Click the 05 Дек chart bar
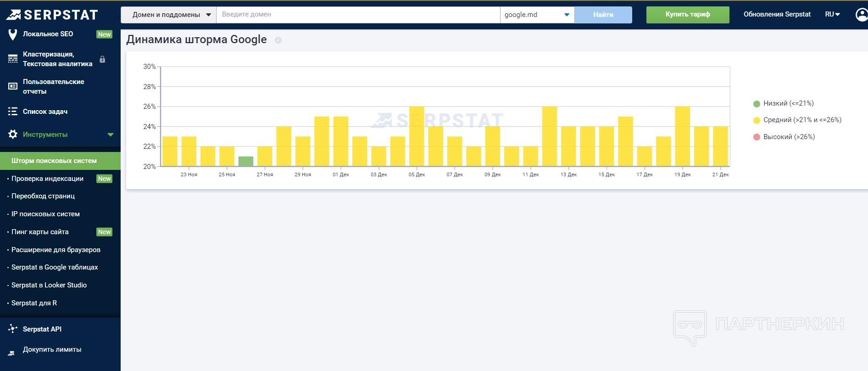The width and height of the screenshot is (868, 371). click(x=417, y=136)
